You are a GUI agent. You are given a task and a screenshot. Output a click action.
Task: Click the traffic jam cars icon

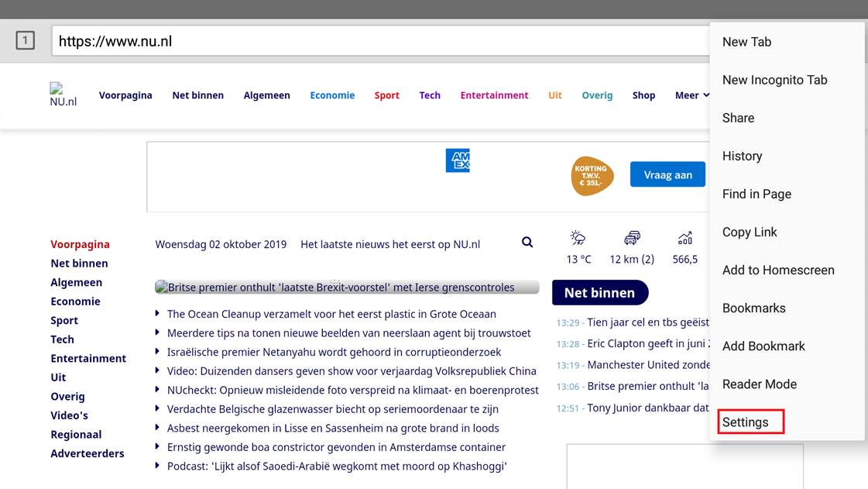pos(632,238)
